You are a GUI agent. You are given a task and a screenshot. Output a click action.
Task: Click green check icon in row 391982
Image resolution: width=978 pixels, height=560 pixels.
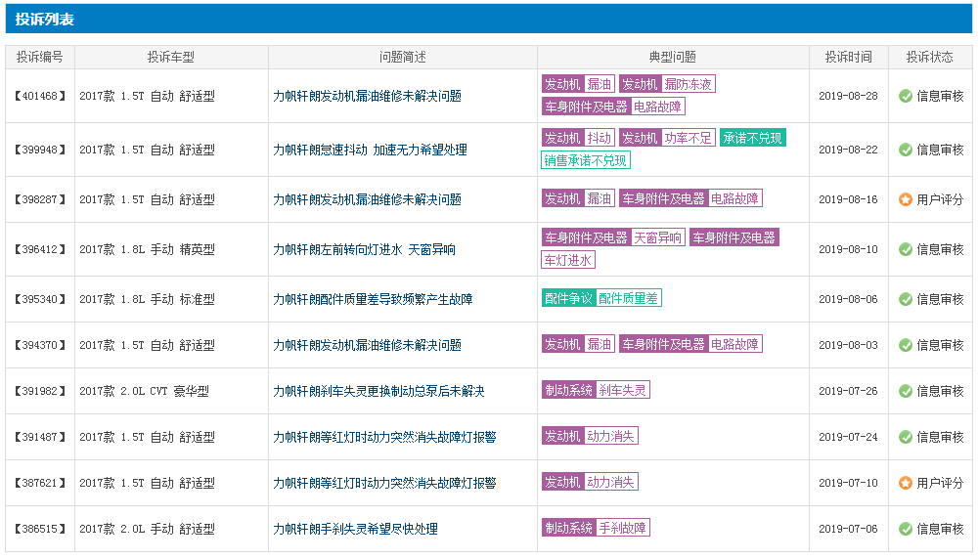pos(906,391)
